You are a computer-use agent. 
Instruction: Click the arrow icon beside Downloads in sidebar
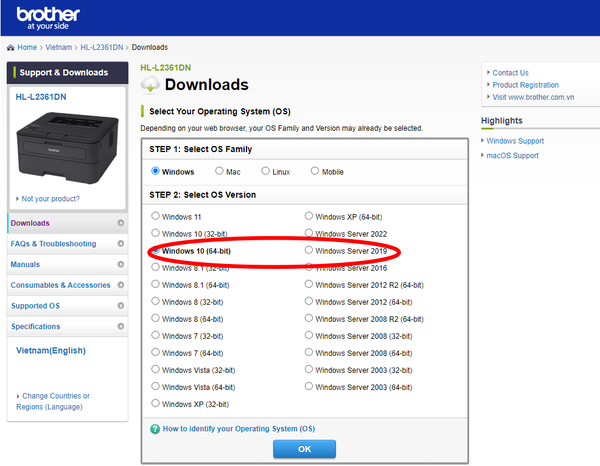[x=121, y=223]
